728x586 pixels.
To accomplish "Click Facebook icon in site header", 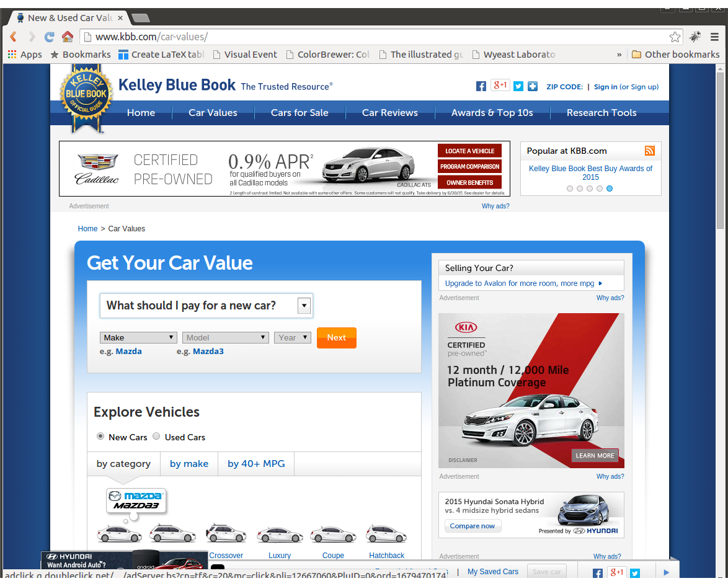I will tap(481, 86).
